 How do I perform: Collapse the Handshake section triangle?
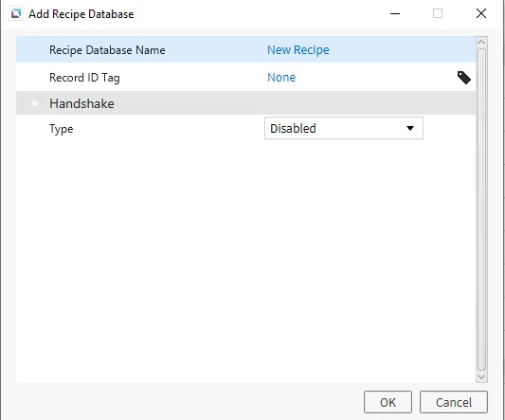click(x=35, y=103)
